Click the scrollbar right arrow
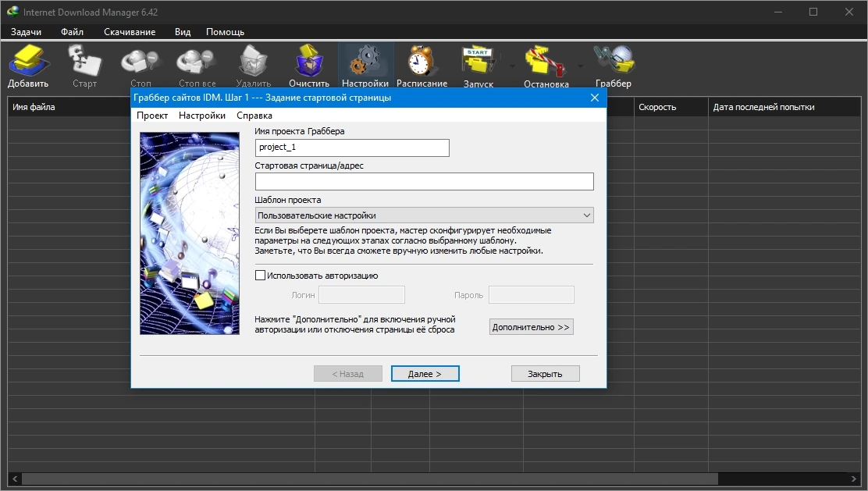Screen dimensions: 868x491 point(854,479)
